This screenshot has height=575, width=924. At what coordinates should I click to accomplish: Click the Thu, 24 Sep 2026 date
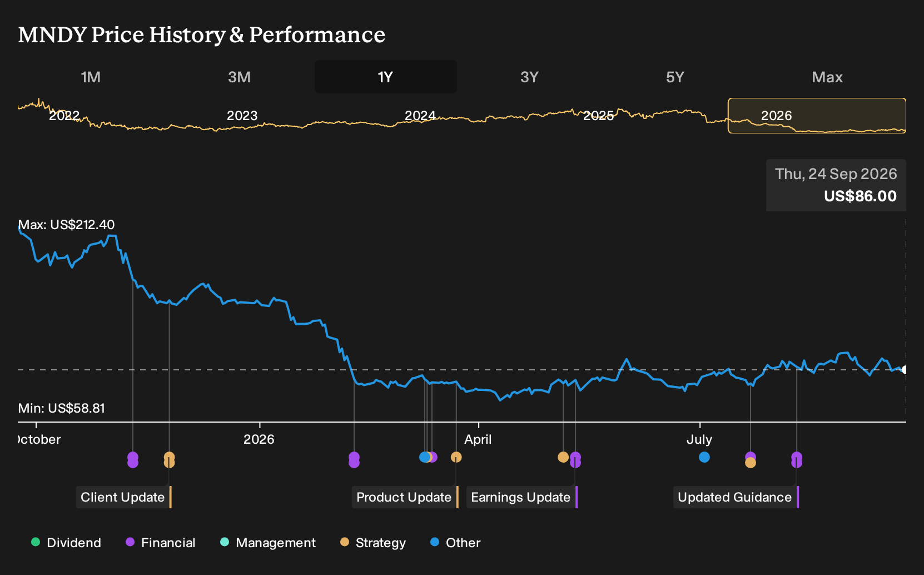coord(836,174)
